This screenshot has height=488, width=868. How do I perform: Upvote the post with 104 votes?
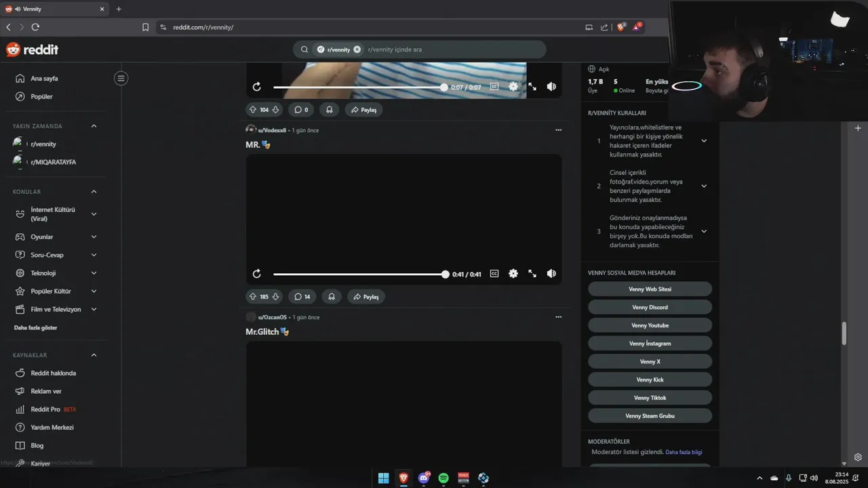tap(253, 110)
